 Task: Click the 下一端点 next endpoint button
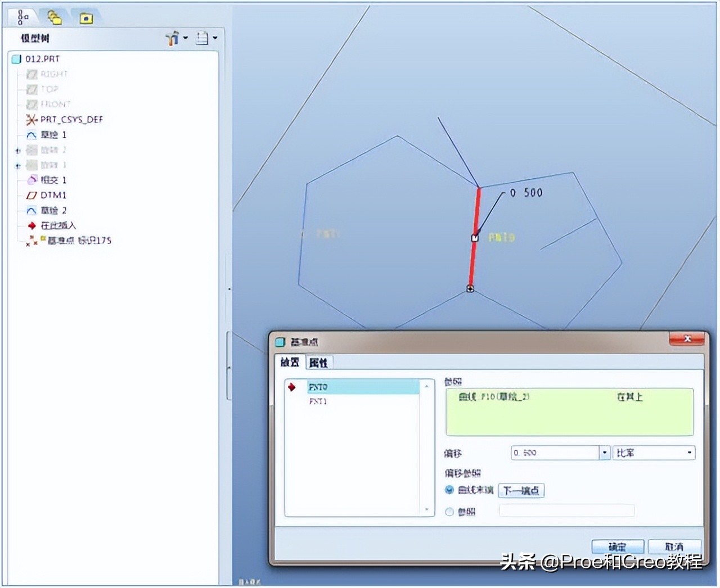(x=521, y=490)
